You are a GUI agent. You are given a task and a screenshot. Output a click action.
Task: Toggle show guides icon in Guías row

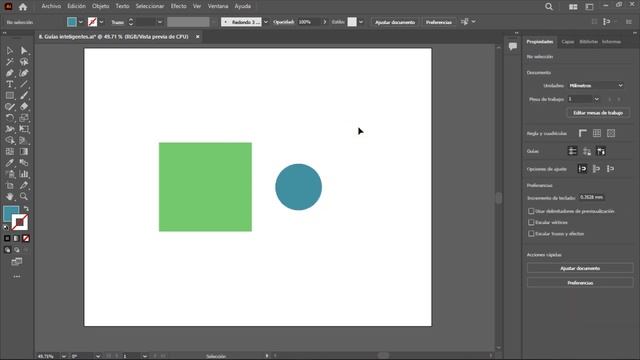point(573,151)
